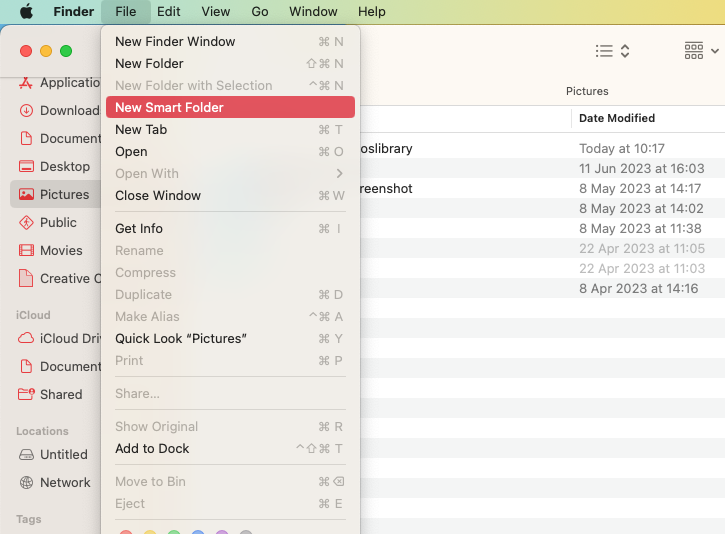Select Movies in the sidebar
Screen dimensions: 725x534
point(61,250)
